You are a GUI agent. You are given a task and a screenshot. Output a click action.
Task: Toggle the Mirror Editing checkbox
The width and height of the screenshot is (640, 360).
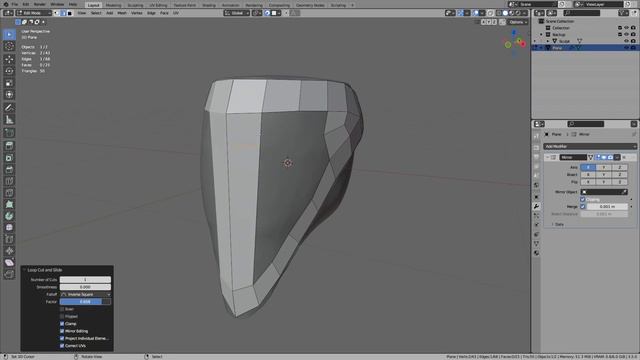62,331
